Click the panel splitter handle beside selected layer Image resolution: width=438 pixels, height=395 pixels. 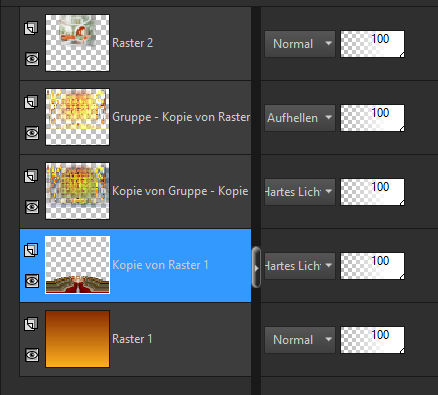point(256,267)
